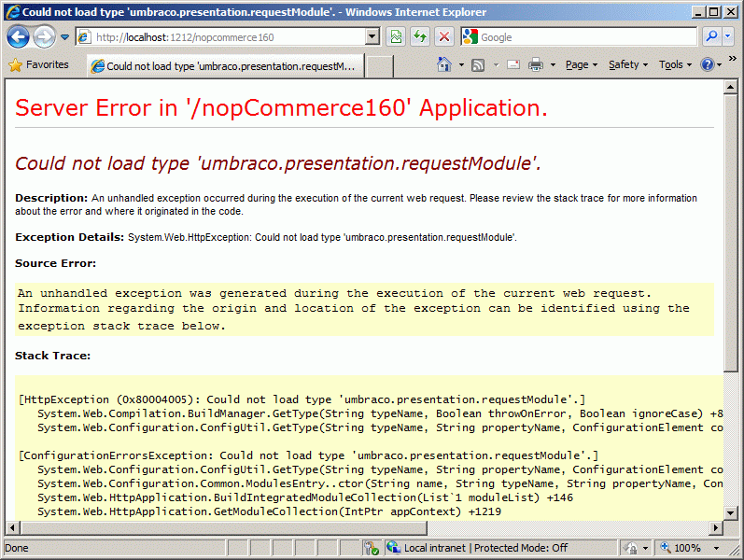Image resolution: width=744 pixels, height=560 pixels.
Task: Open search provider options dropdown
Action: pyautogui.click(x=728, y=36)
